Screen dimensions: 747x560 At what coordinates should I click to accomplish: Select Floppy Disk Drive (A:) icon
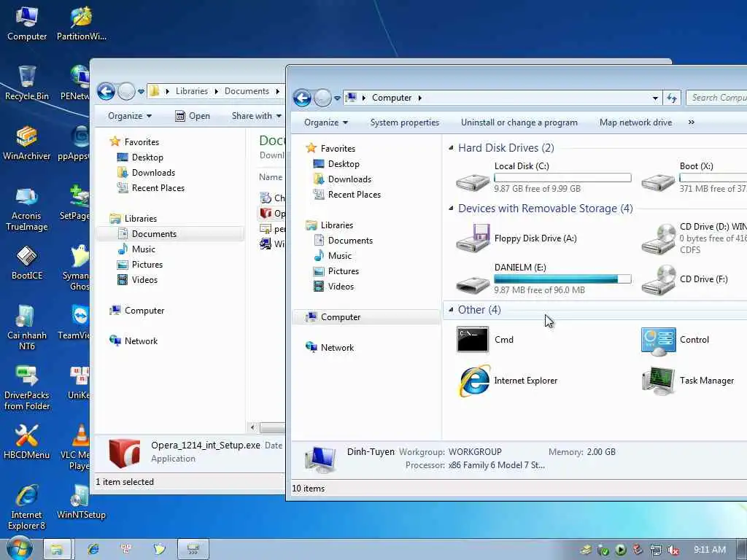point(473,238)
